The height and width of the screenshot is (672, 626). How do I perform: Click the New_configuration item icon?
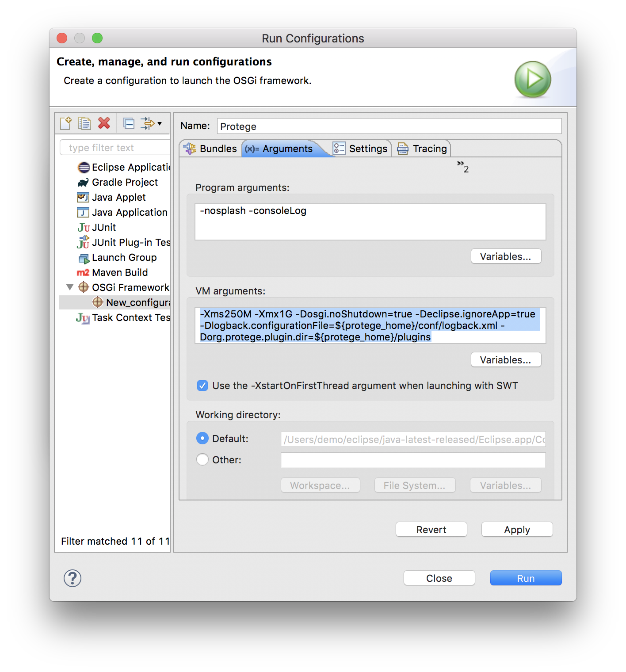click(x=98, y=302)
